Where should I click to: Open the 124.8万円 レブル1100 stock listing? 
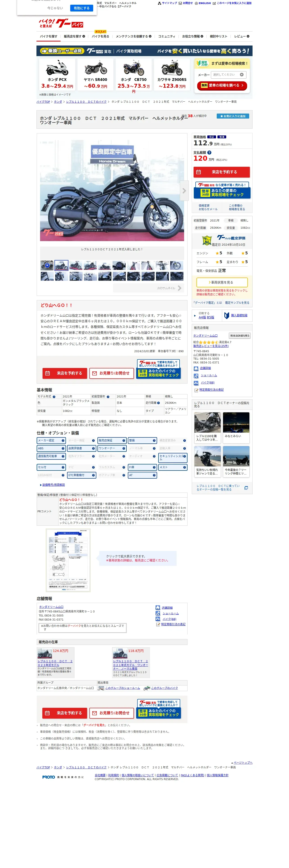click(56, 662)
